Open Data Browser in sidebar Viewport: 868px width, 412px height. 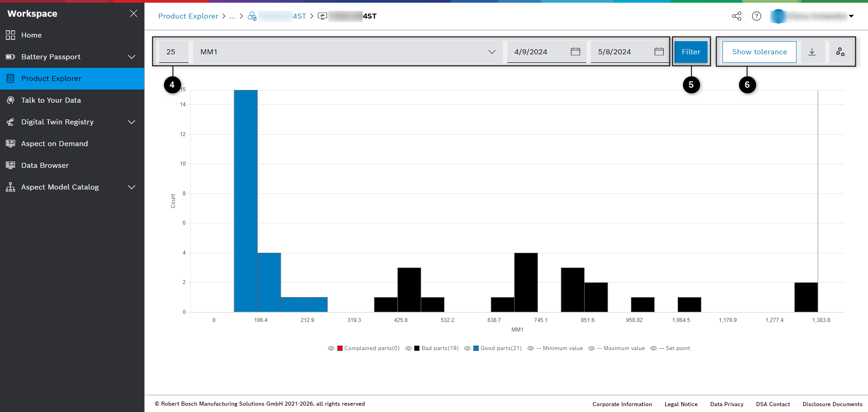coord(72,166)
